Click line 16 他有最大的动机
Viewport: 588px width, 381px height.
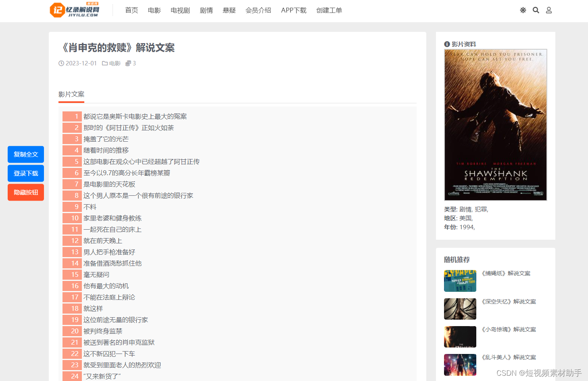click(x=106, y=286)
